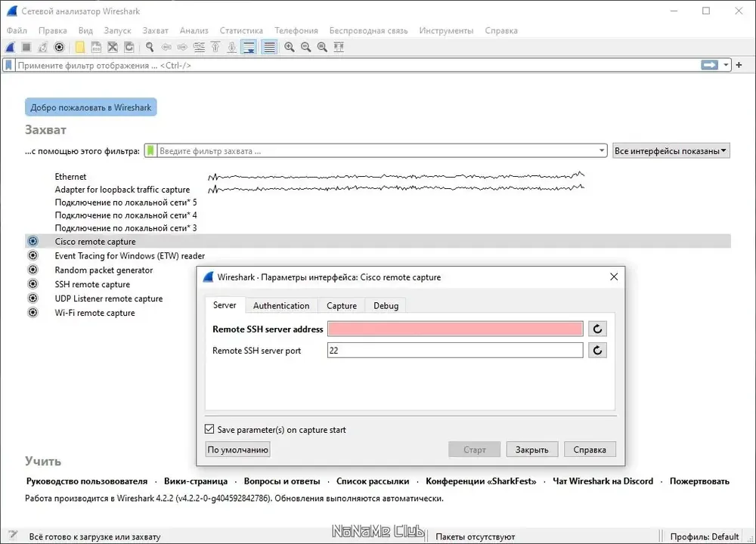Add a display filter button with plus icon
Image resolution: width=756 pixels, height=544 pixels.
(739, 65)
